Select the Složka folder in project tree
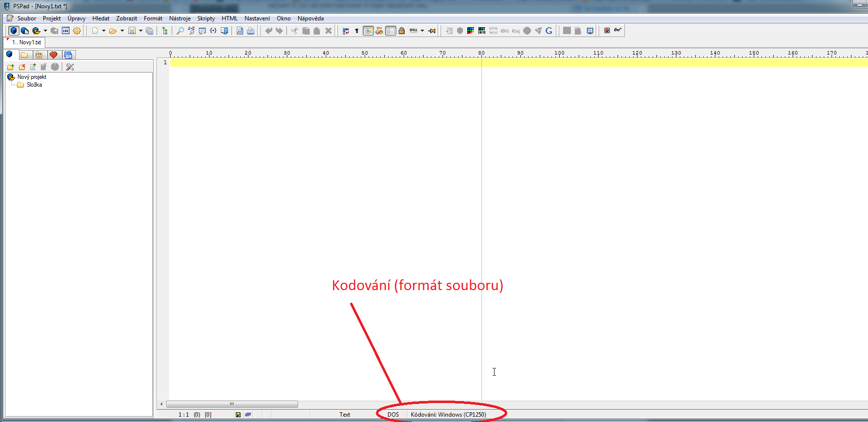 click(x=34, y=85)
